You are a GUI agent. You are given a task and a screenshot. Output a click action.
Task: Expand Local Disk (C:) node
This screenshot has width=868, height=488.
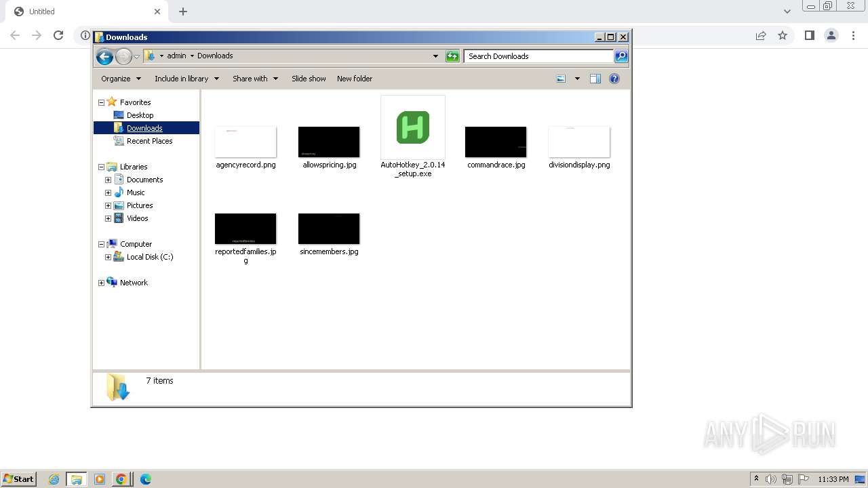[x=108, y=258]
